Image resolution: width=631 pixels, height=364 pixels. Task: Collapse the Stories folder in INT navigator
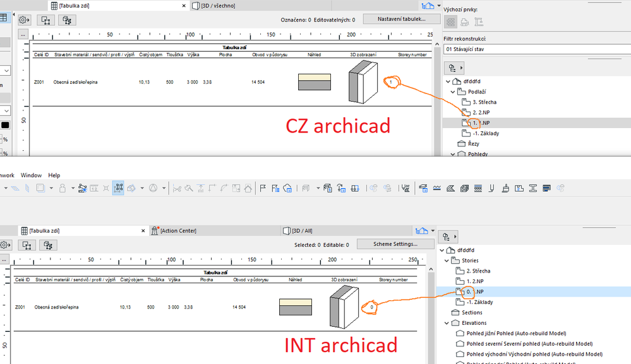point(447,260)
